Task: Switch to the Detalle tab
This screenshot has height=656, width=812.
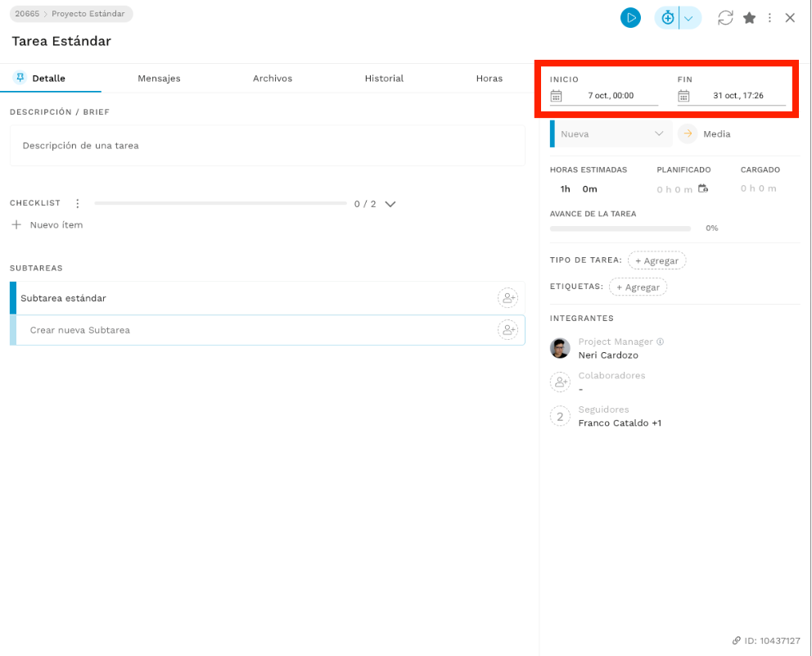Action: tap(48, 79)
